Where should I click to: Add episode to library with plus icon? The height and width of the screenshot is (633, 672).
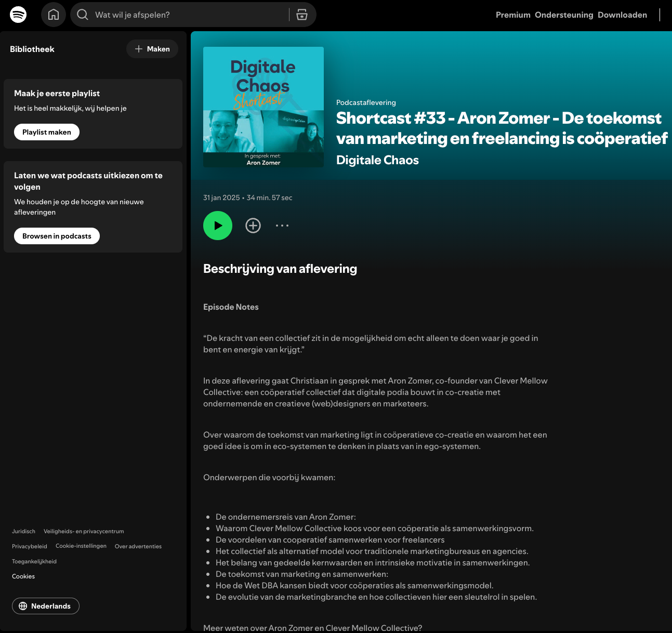pos(253,226)
